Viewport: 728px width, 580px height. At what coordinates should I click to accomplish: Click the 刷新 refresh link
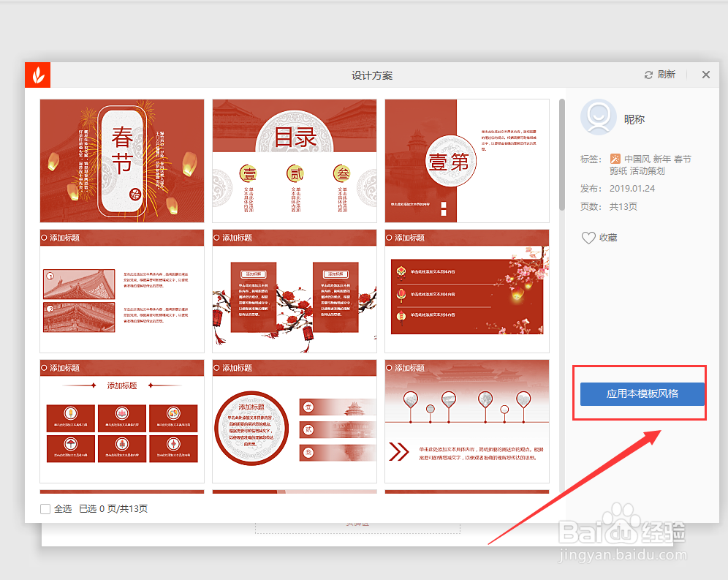point(667,74)
